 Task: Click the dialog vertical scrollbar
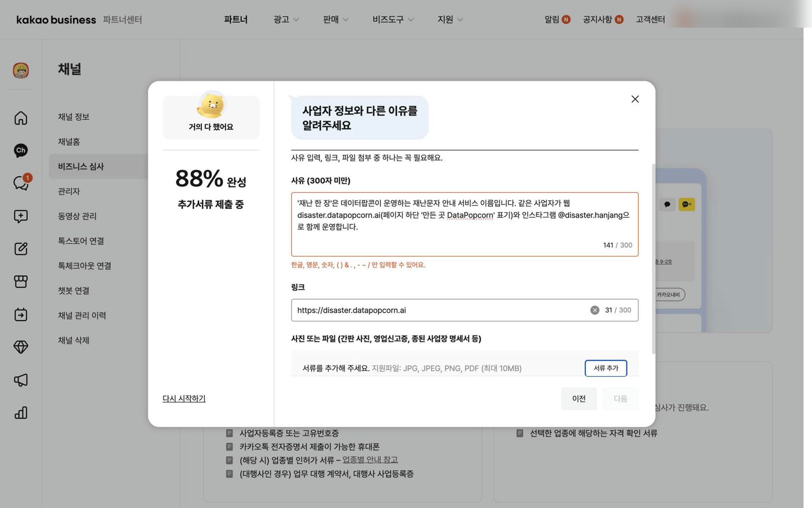tap(654, 258)
